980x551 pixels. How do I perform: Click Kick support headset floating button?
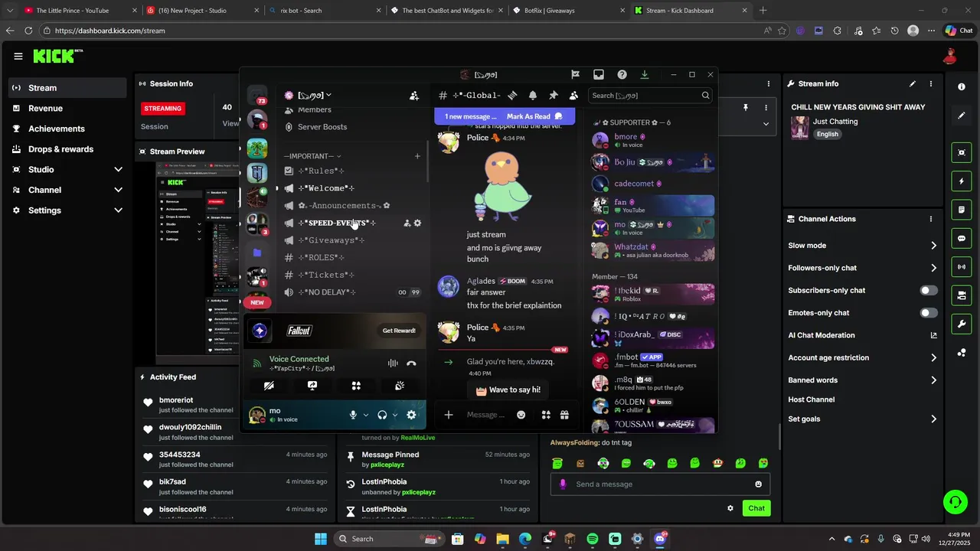pos(955,502)
